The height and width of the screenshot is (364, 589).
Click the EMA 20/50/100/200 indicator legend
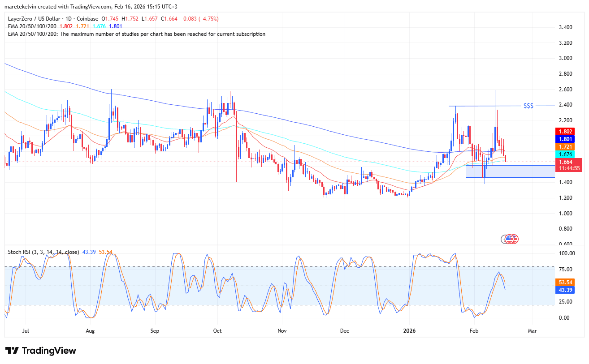click(x=32, y=26)
